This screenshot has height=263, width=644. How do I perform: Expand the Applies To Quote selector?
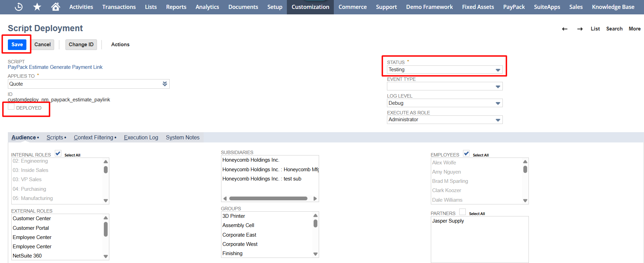165,84
